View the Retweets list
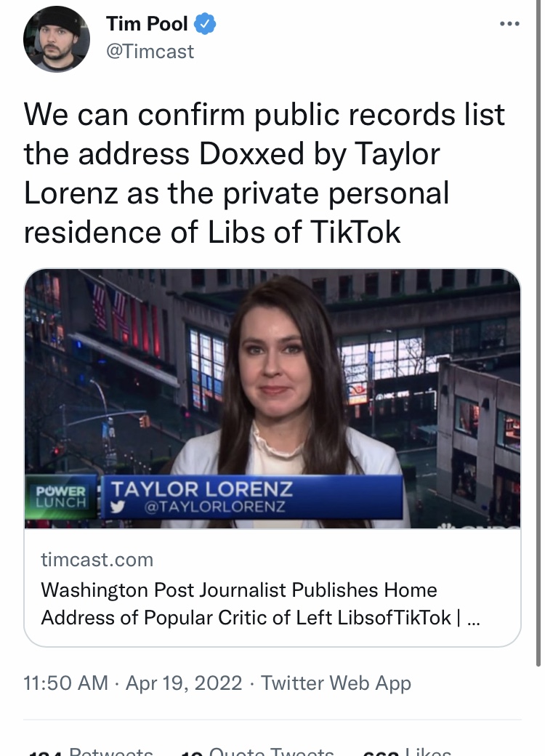Screen dimensions: 545x756 [92, 751]
